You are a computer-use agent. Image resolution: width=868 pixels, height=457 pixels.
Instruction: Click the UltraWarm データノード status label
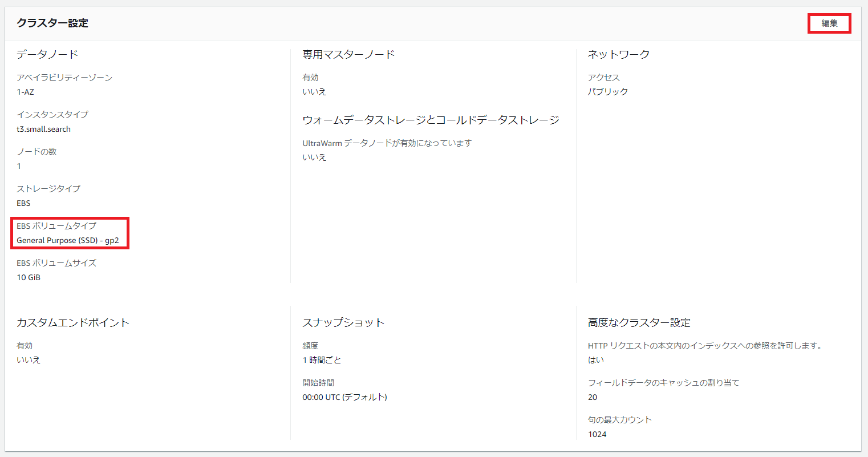tap(387, 143)
